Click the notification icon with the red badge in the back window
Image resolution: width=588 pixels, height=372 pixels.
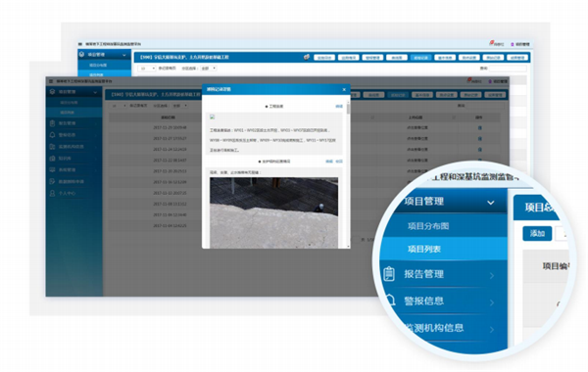pyautogui.click(x=492, y=43)
